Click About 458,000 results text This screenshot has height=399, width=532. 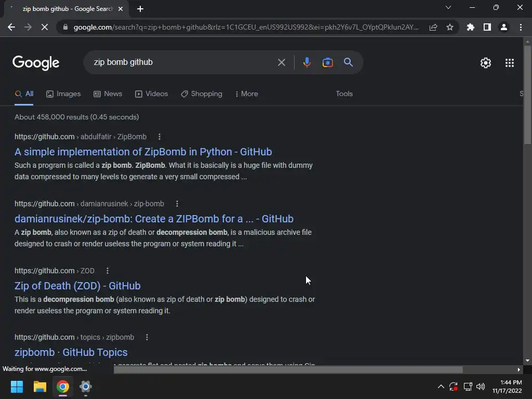[x=77, y=117]
